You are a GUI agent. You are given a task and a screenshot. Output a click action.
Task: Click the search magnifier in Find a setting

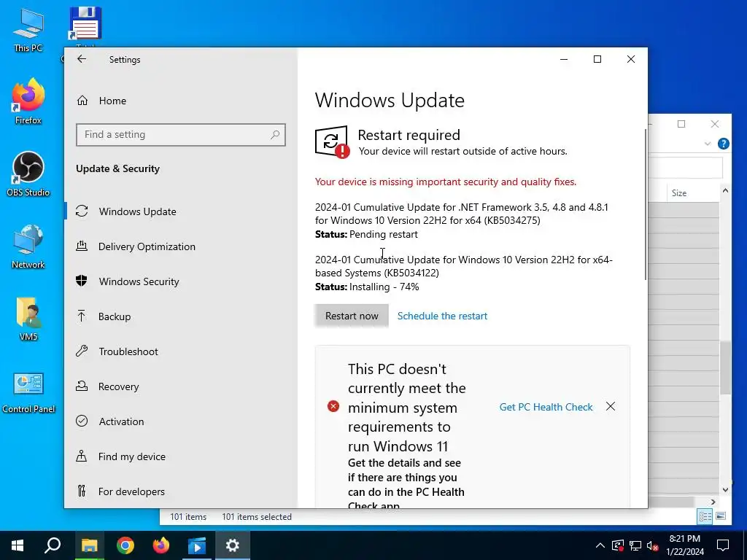click(275, 135)
